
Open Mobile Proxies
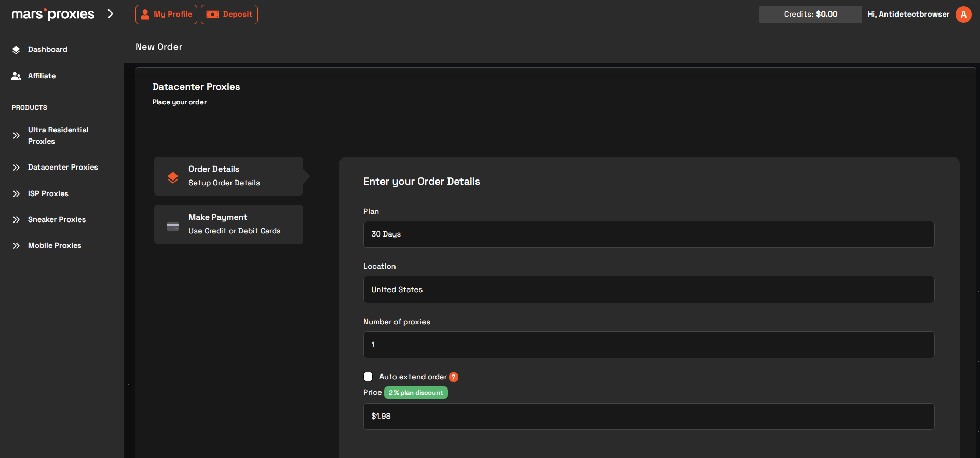[55, 245]
